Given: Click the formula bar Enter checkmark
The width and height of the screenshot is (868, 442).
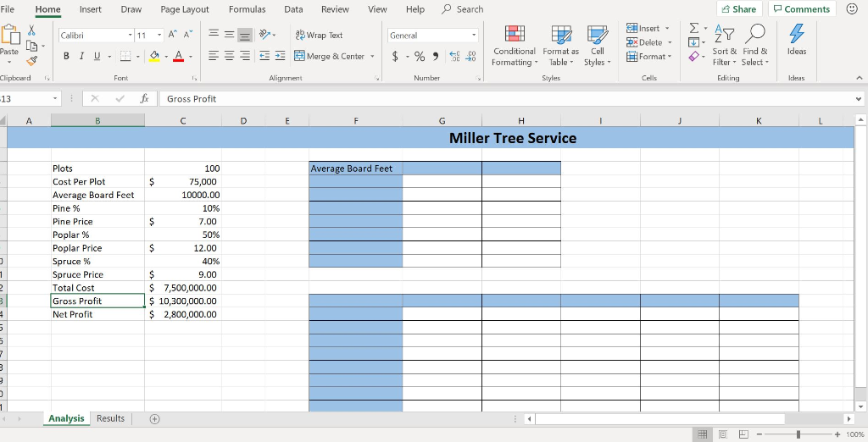Looking at the screenshot, I should [120, 98].
